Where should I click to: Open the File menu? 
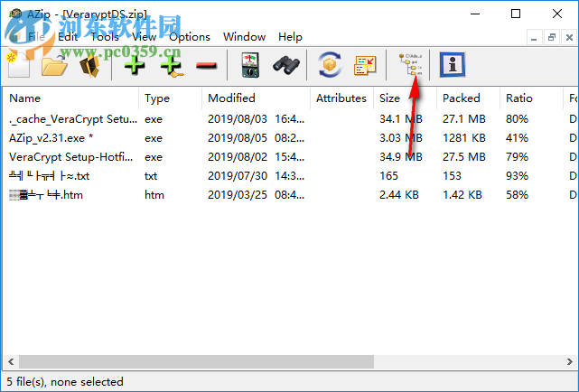(36, 37)
